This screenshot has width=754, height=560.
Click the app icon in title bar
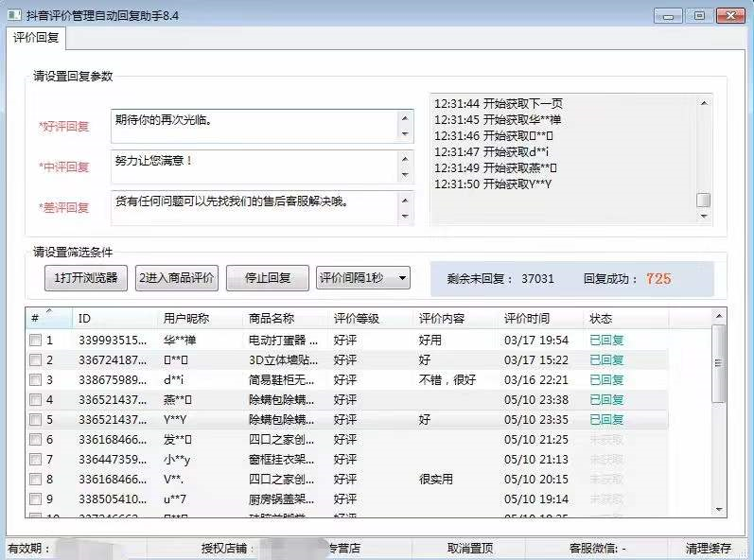click(x=14, y=14)
